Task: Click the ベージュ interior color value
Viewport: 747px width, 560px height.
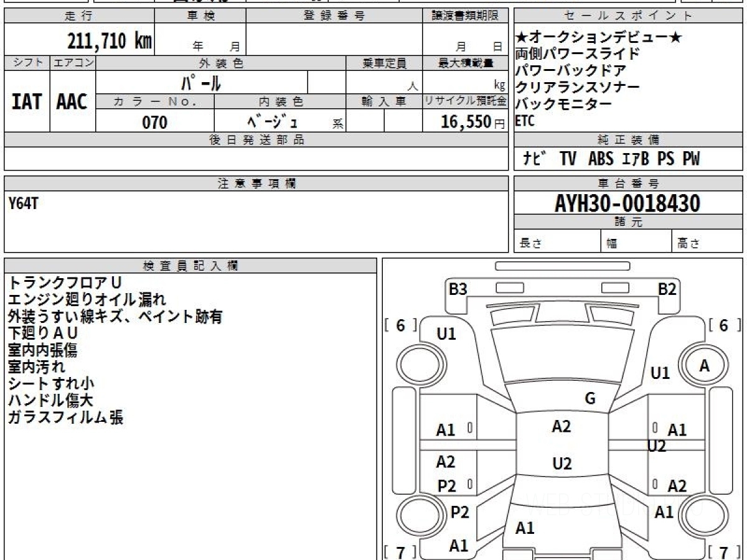Action: pos(273,121)
